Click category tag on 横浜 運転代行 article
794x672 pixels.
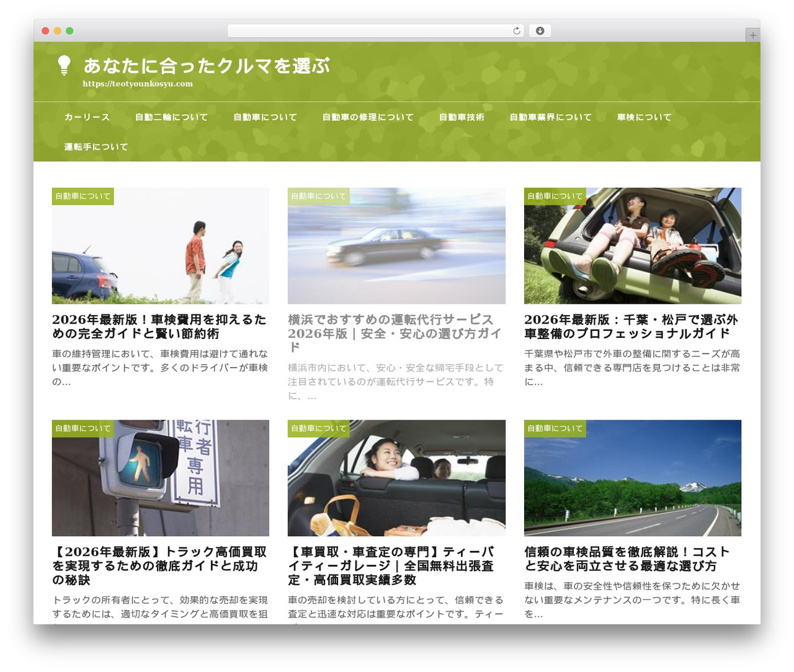(319, 196)
